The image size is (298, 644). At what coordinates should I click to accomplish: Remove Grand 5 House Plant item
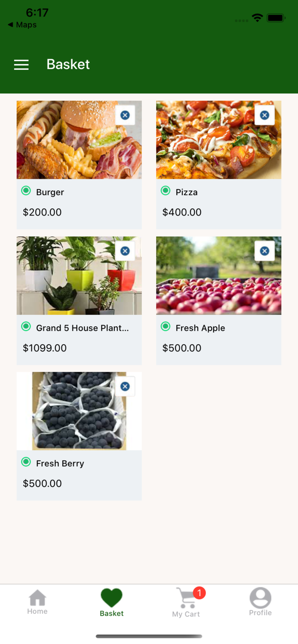125,250
